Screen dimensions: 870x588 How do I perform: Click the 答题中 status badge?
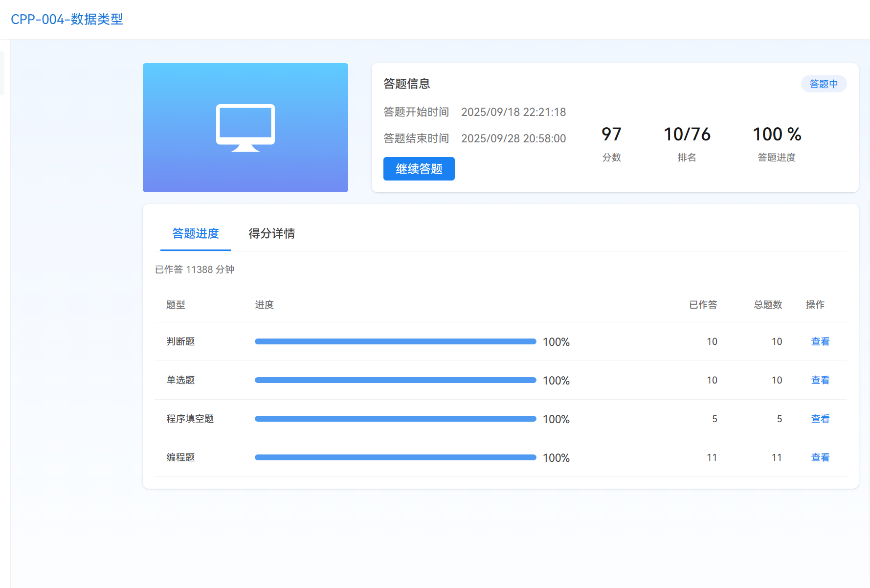tap(824, 84)
